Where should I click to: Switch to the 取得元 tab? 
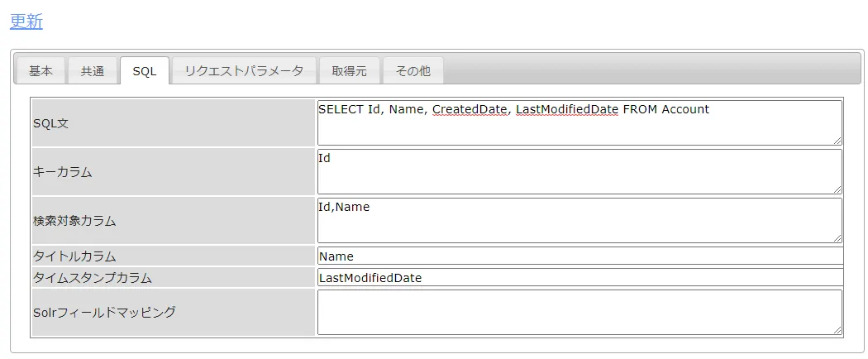349,71
